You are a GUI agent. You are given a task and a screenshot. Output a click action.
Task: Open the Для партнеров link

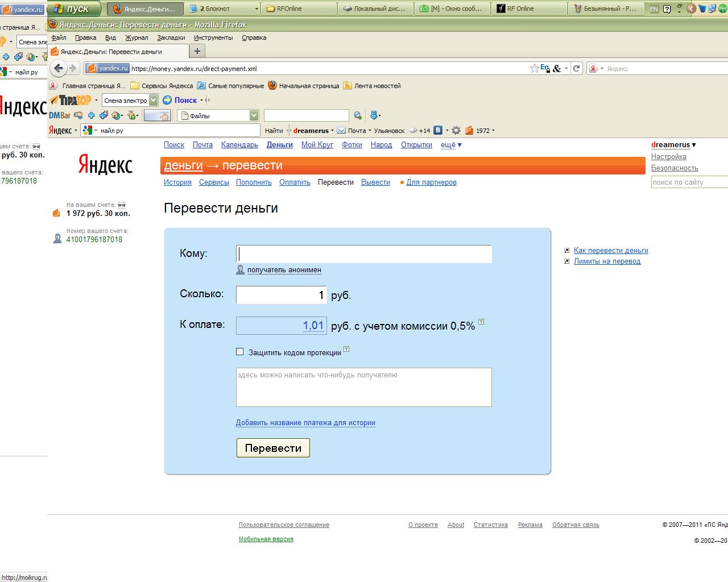tap(431, 182)
